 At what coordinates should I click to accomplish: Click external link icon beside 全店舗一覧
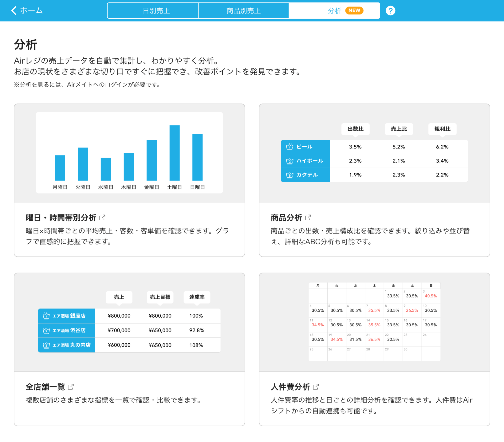point(71,387)
